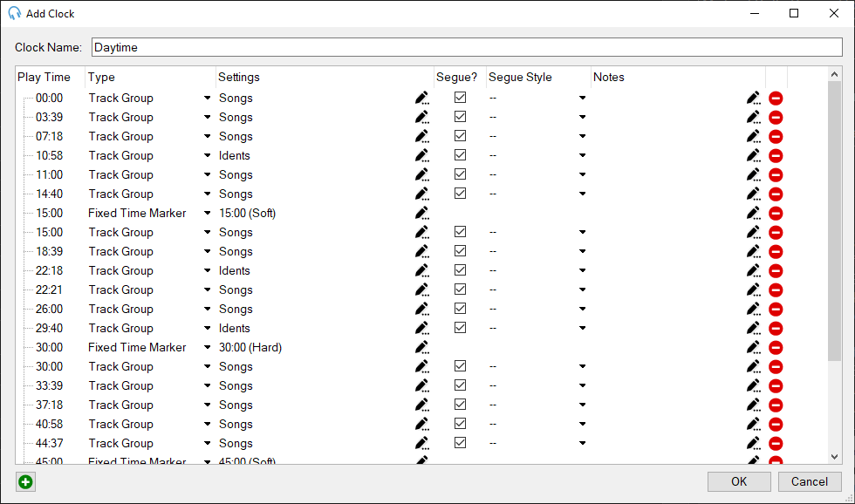This screenshot has height=504, width=855.
Task: Click the scrollbar down arrow
Action: pos(834,456)
